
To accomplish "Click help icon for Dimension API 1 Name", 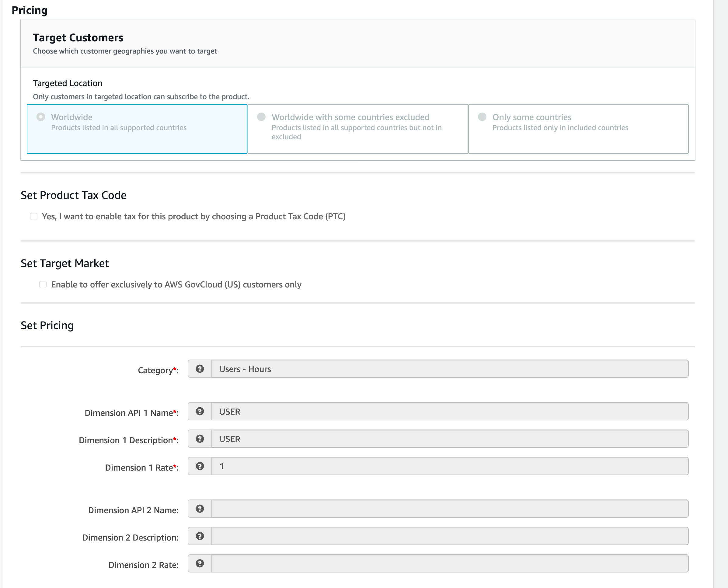I will pos(200,412).
